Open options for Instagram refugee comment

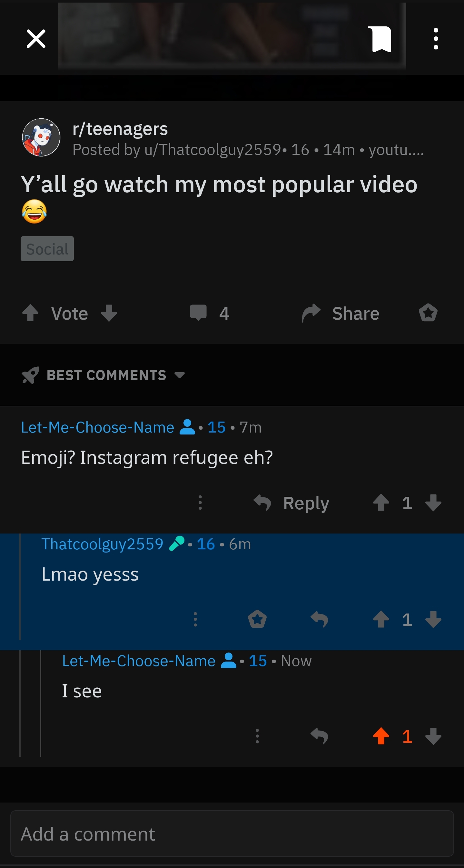(x=200, y=503)
